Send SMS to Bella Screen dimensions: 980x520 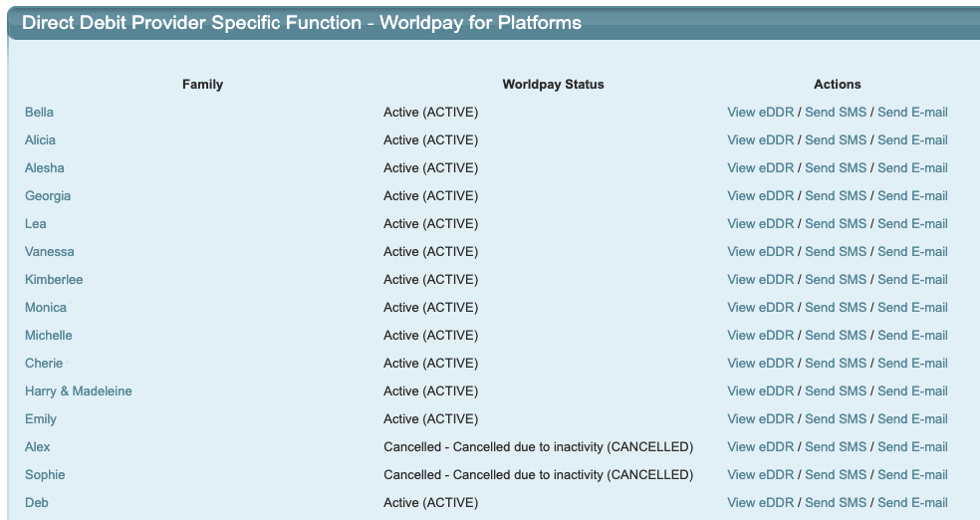pyautogui.click(x=836, y=113)
